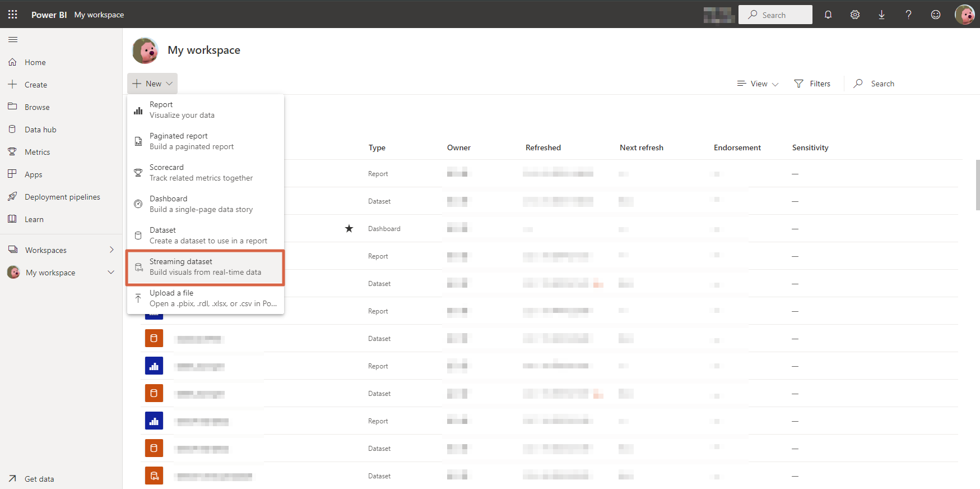Go to Home in the sidebar
The height and width of the screenshot is (489, 980).
pyautogui.click(x=61, y=62)
